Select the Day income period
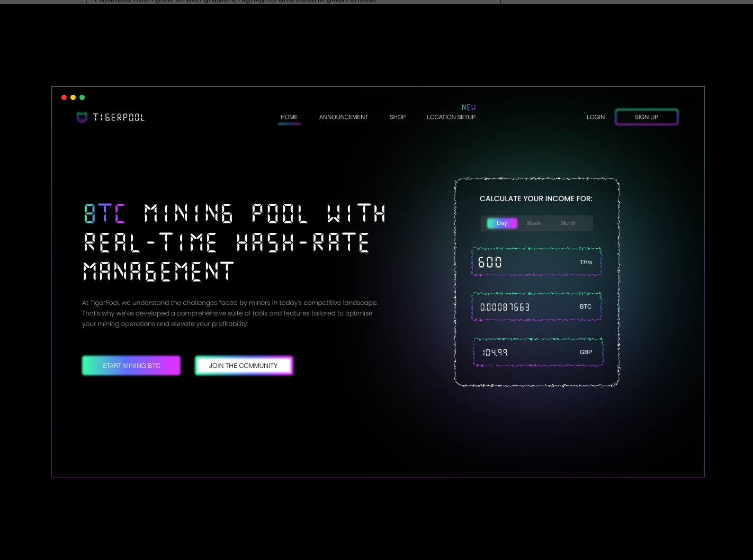This screenshot has height=560, width=753. [501, 223]
